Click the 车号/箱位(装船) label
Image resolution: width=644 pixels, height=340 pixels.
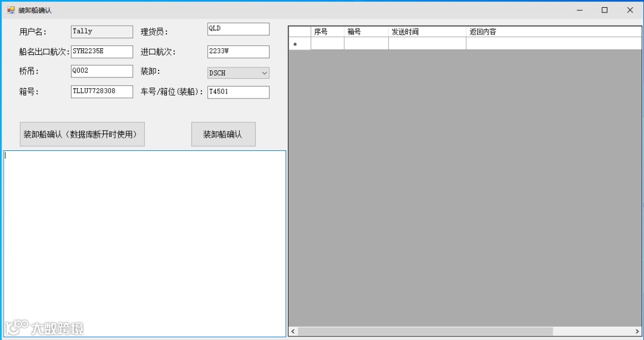coord(172,92)
